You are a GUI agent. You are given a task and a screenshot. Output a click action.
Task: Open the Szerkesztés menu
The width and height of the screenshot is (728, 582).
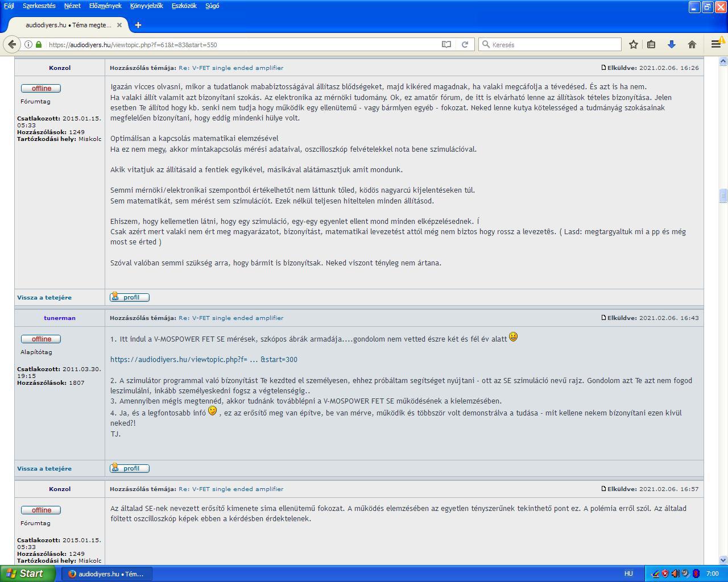39,6
